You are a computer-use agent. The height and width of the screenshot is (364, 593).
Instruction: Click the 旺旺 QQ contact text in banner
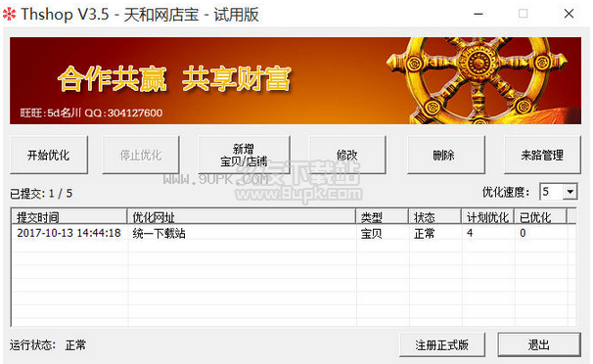(x=92, y=113)
